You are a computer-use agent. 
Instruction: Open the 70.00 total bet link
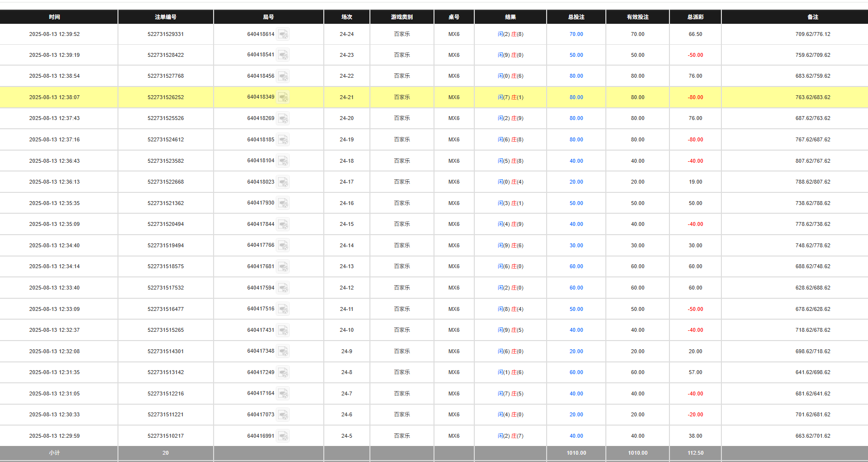coord(576,34)
